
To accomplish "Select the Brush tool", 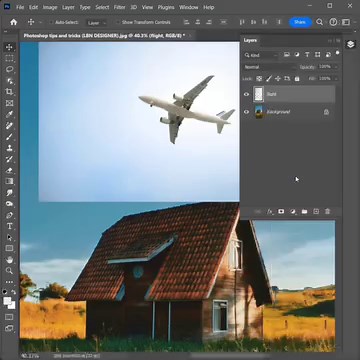I will pos(9,137).
